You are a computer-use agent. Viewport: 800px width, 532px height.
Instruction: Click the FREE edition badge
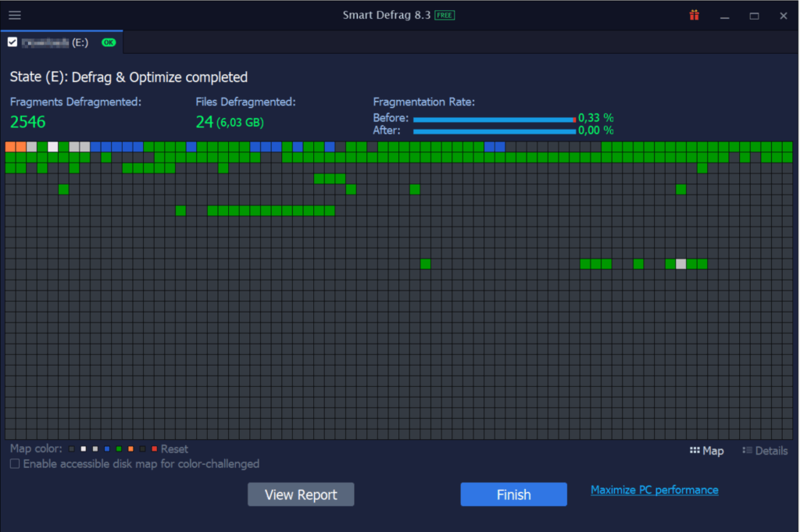click(445, 16)
